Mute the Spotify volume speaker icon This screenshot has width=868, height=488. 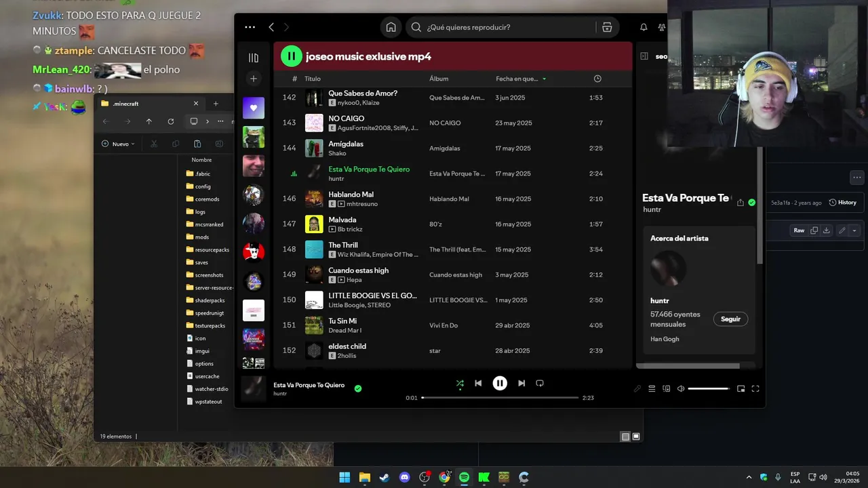[681, 388]
